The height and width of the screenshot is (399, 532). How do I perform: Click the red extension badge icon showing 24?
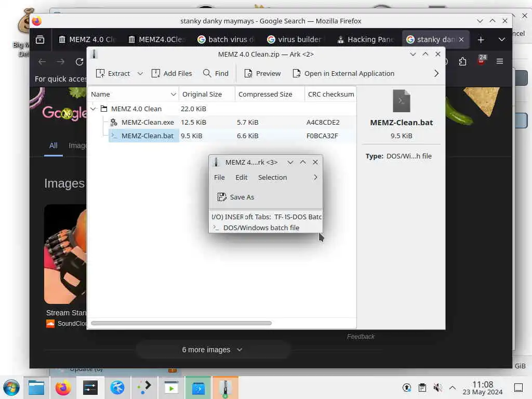pyautogui.click(x=482, y=60)
